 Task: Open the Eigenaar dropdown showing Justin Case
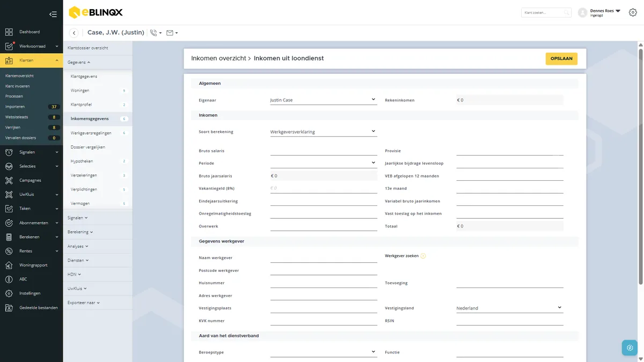324,100
